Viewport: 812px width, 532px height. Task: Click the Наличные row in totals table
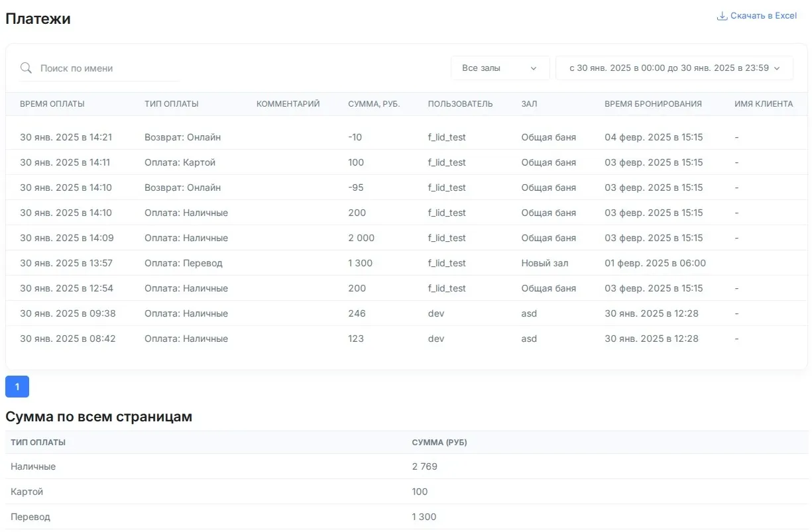coord(33,466)
